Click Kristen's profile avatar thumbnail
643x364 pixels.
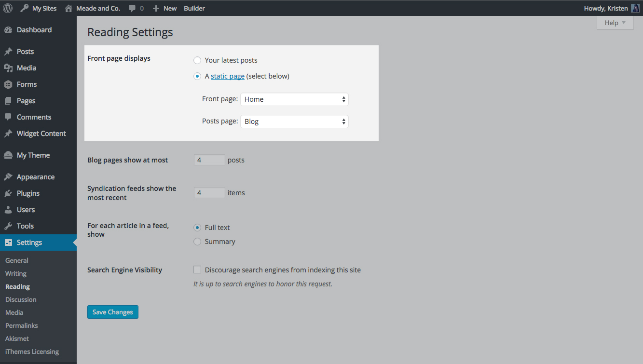coord(635,8)
